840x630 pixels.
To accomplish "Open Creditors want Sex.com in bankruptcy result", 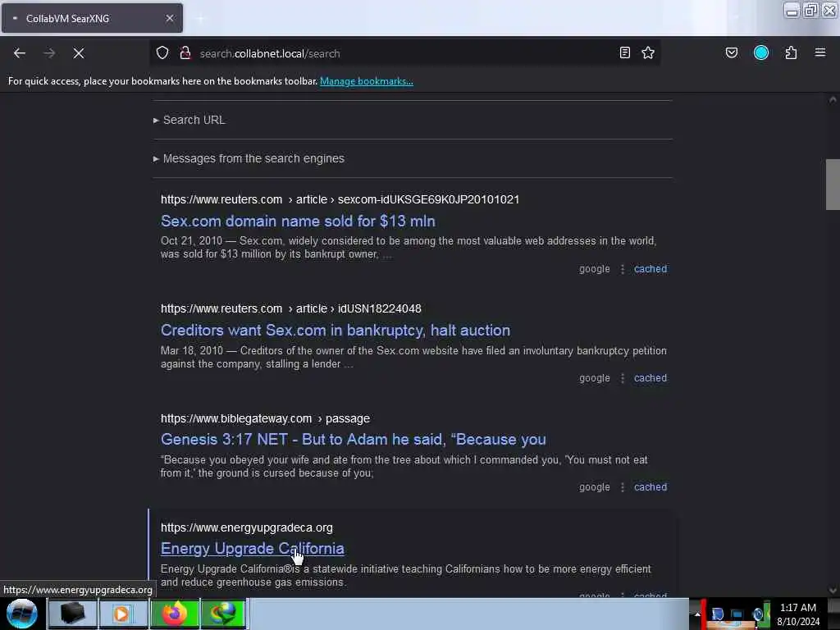I will [x=336, y=331].
